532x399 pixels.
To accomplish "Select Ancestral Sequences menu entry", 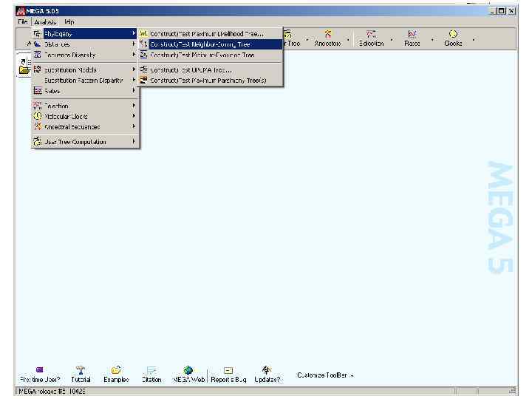I will (85, 127).
